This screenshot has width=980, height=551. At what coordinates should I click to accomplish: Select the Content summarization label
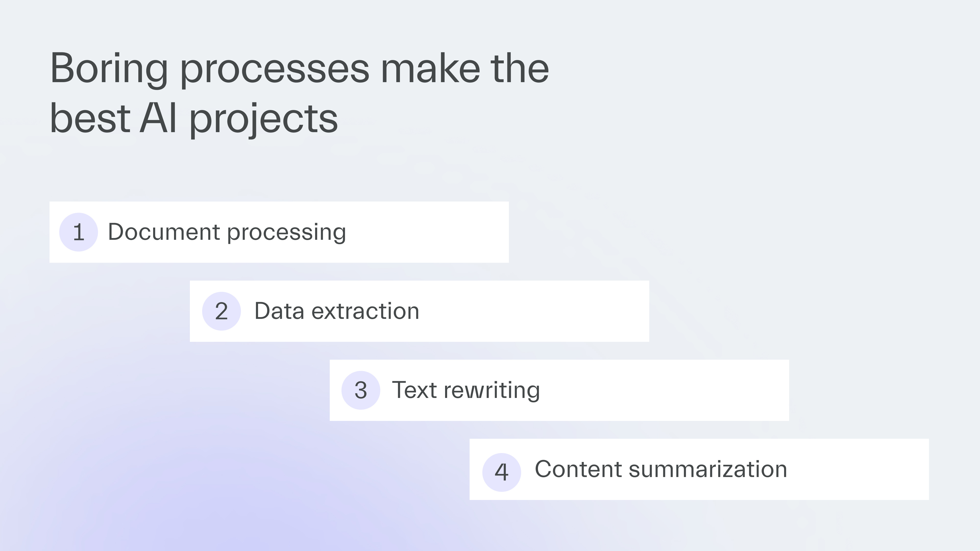661,469
